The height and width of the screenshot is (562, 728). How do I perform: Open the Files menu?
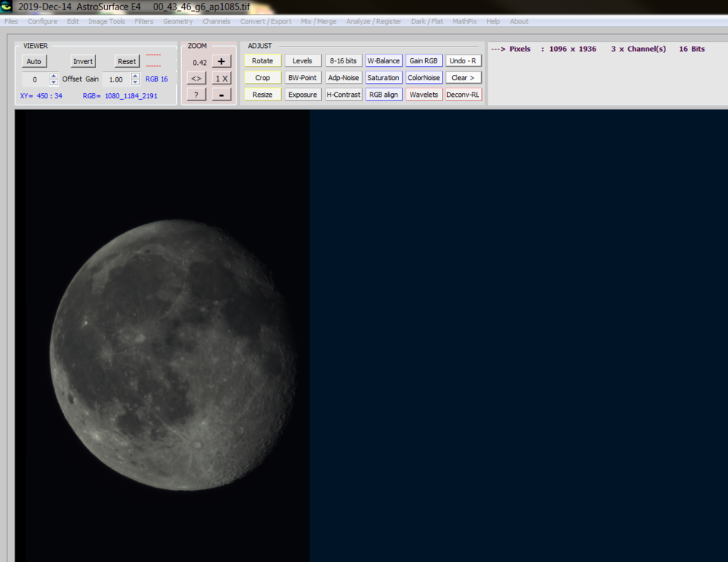(x=11, y=21)
